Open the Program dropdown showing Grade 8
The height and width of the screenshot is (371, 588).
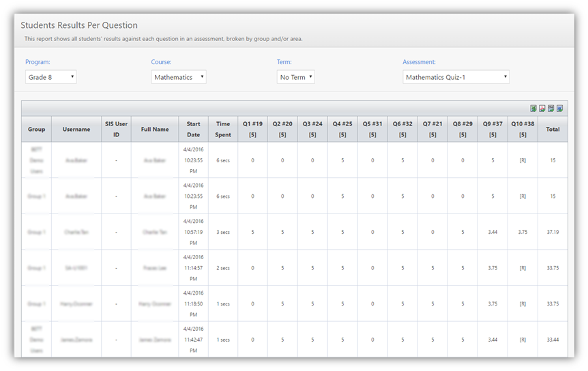click(51, 77)
